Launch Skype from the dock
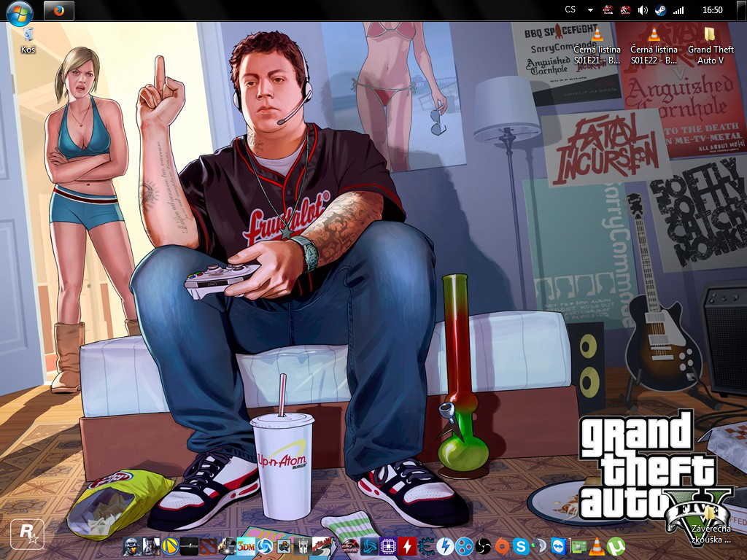The height and width of the screenshot is (560, 747). [x=521, y=545]
